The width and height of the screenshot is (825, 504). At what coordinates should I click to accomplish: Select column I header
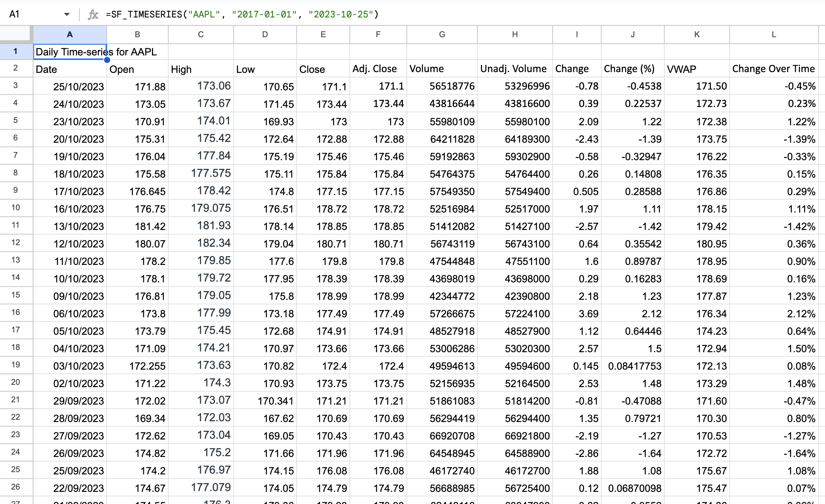click(x=577, y=35)
